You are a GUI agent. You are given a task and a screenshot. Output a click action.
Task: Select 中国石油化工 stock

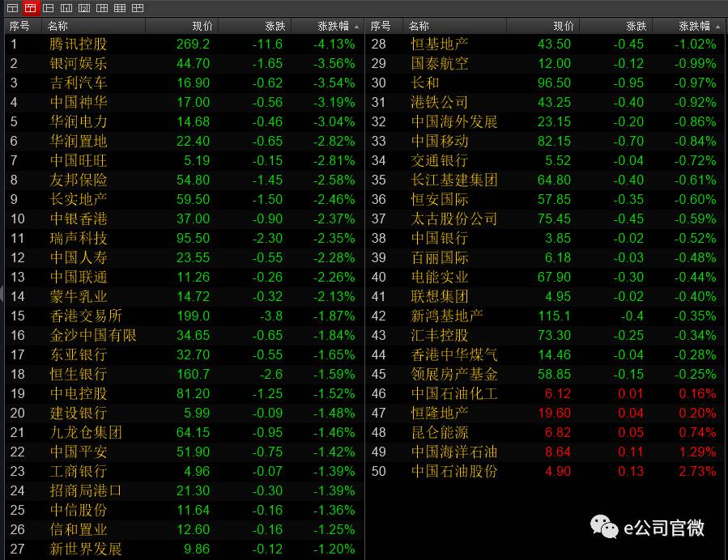[454, 393]
